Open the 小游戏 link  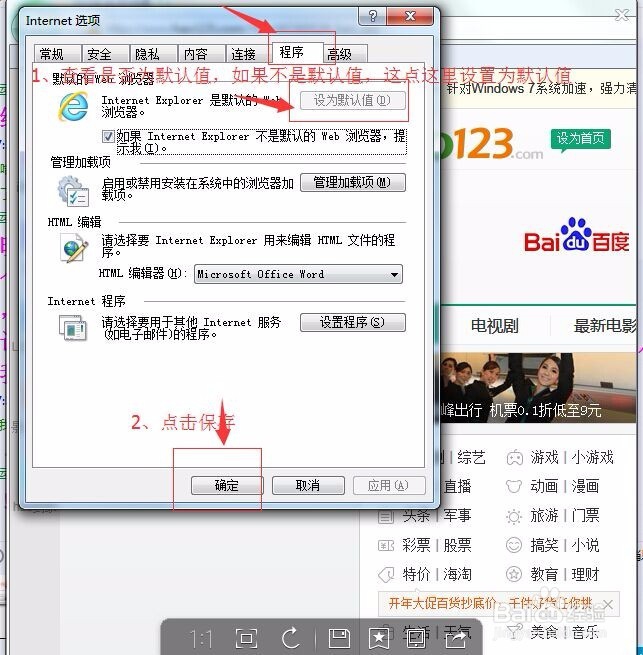pyautogui.click(x=592, y=458)
